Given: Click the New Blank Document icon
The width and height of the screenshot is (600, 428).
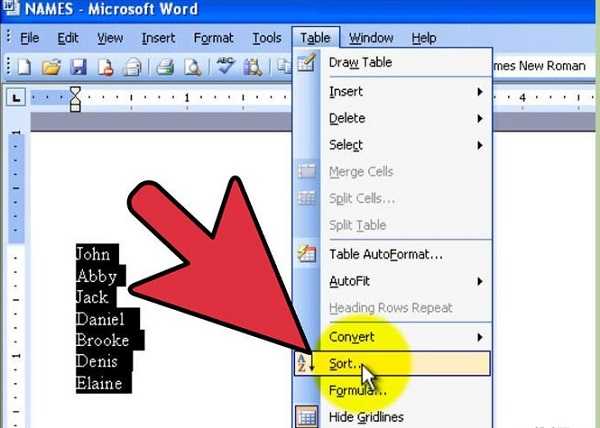Looking at the screenshot, I should pyautogui.click(x=24, y=67).
